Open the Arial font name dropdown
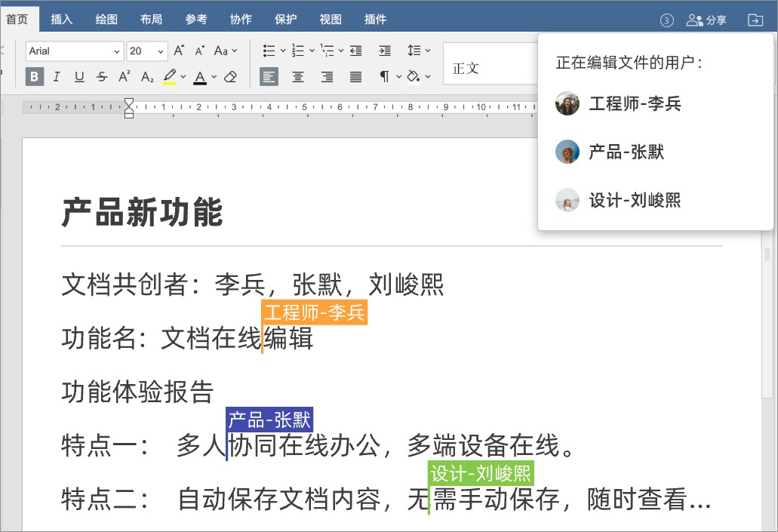This screenshot has height=532, width=778. (x=74, y=51)
